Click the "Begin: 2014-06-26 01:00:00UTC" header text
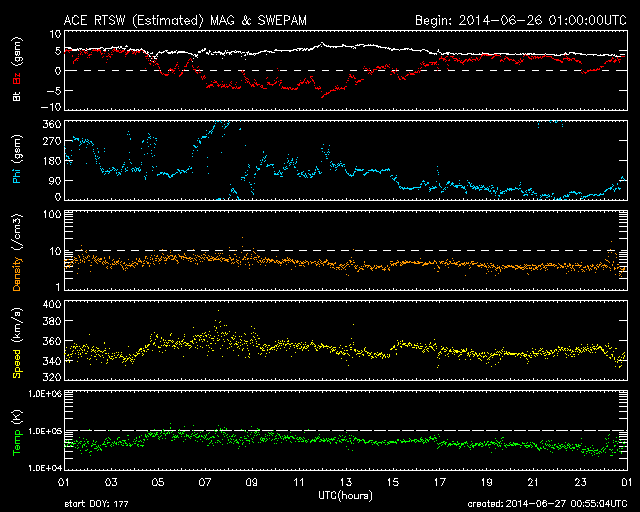Image resolution: width=640 pixels, height=512 pixels. click(x=520, y=20)
